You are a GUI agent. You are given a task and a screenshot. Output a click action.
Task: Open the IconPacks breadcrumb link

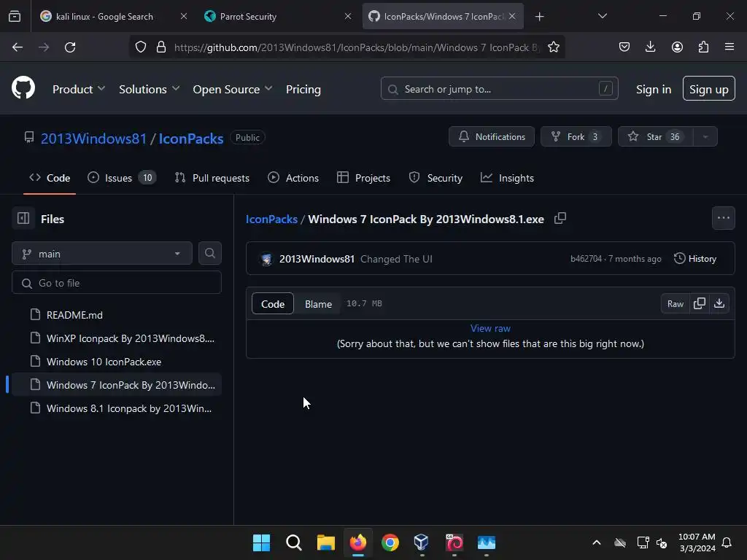pos(271,219)
